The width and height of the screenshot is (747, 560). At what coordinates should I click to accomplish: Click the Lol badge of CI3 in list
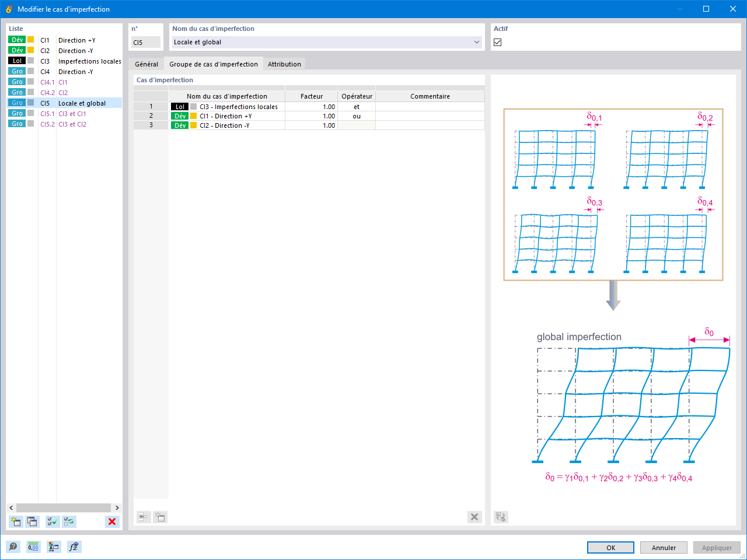(17, 61)
